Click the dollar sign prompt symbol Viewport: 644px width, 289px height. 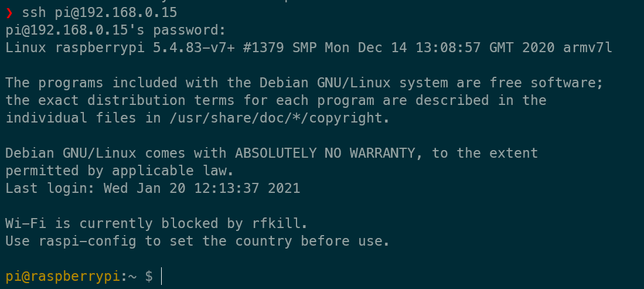point(149,277)
